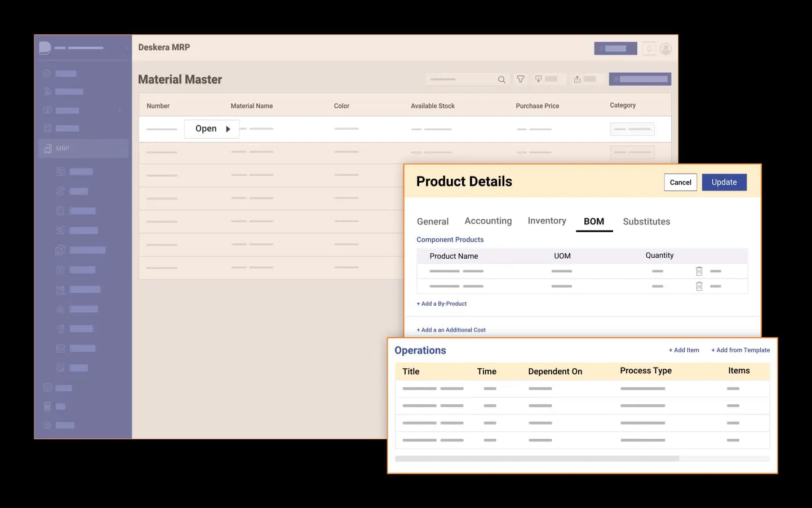
Task: Click the notification bell icon
Action: [649, 49]
